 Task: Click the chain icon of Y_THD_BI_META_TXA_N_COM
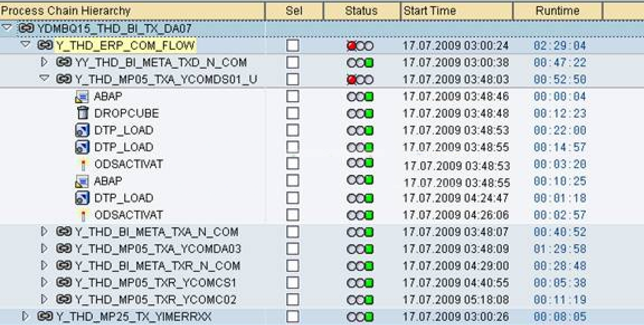64,232
